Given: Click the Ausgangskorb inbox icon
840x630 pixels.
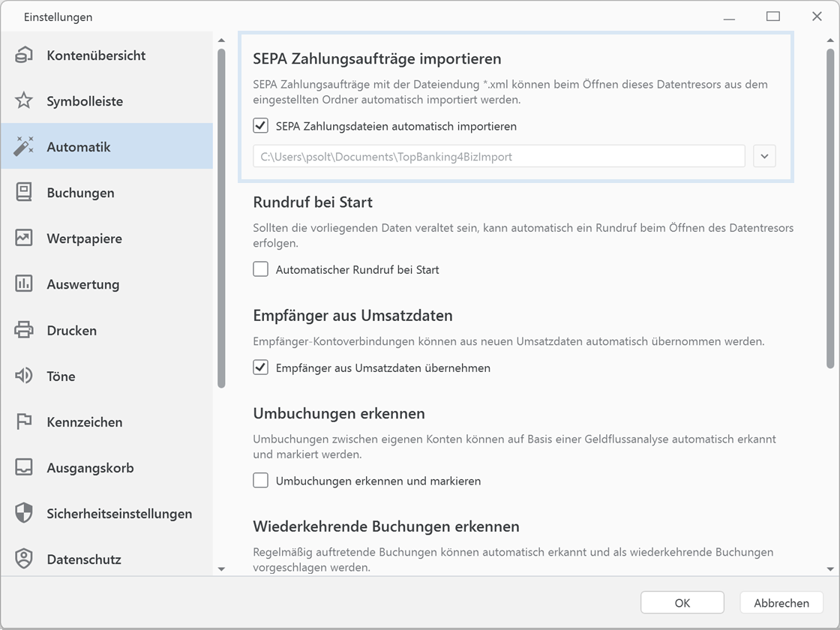Looking at the screenshot, I should tap(25, 467).
